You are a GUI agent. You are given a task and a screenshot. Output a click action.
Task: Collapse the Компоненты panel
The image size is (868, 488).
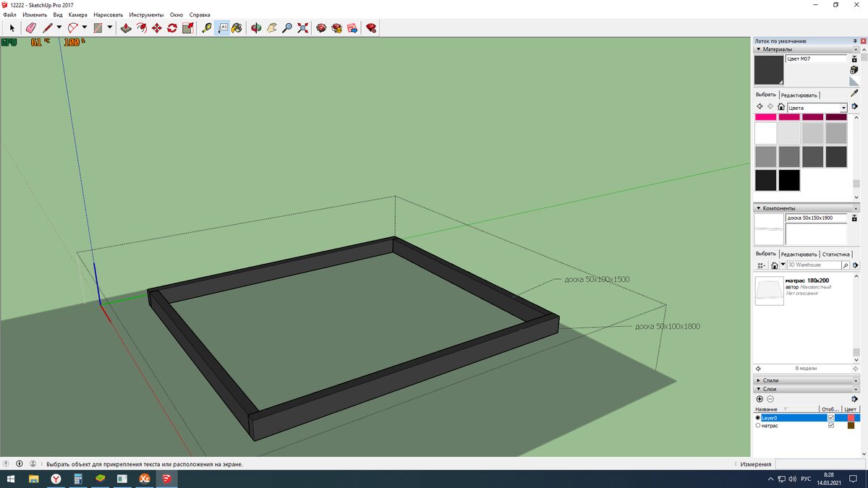[758, 208]
